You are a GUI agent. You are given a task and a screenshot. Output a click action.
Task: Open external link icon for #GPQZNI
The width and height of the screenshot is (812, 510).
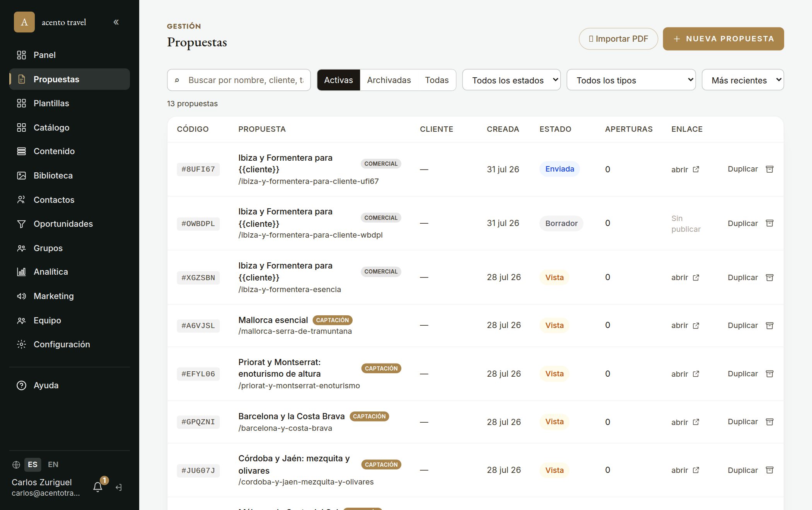[696, 422]
